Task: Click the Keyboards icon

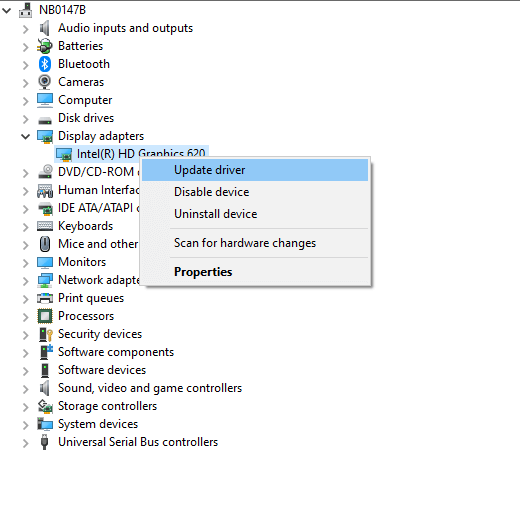Action: coord(45,226)
